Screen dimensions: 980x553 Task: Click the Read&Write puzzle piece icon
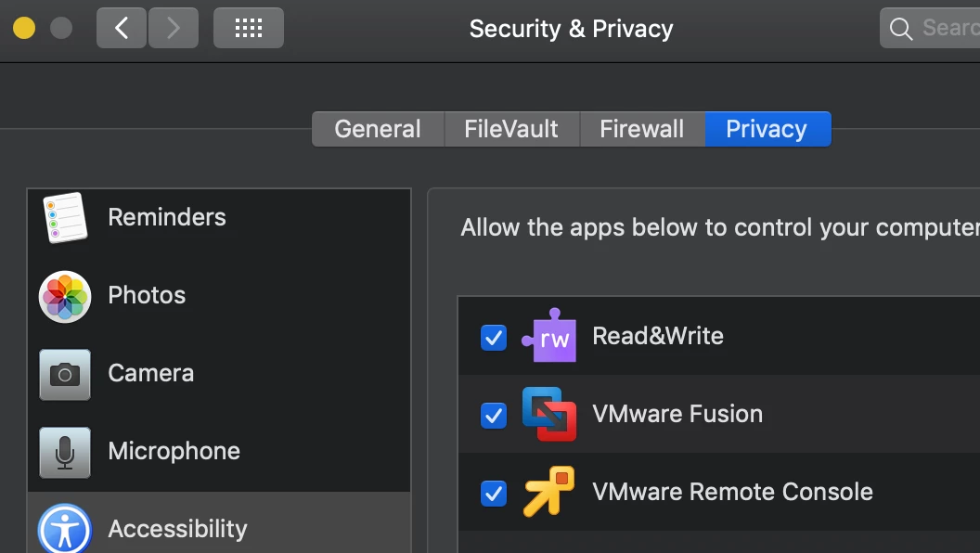tap(548, 336)
